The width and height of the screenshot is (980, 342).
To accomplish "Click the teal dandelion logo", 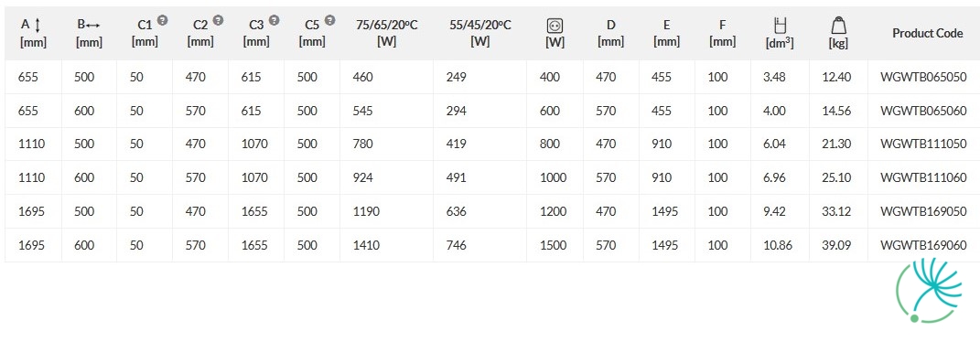I will tap(929, 290).
